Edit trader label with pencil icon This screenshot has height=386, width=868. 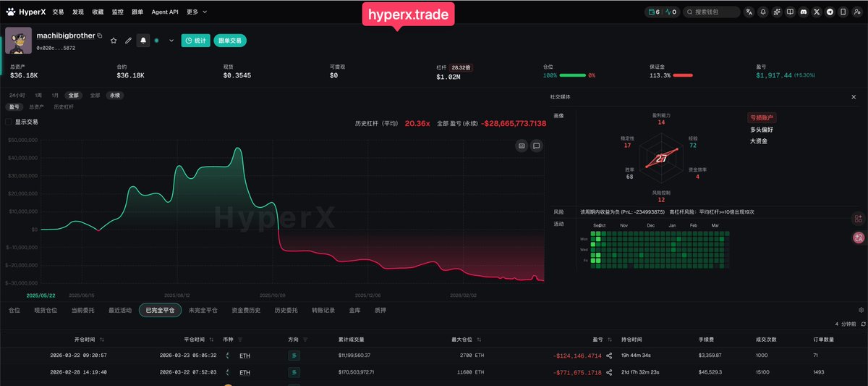(128, 41)
